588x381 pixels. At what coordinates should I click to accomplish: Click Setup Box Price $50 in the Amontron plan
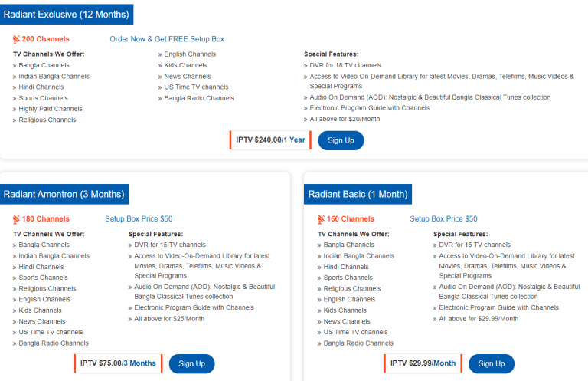coord(139,218)
